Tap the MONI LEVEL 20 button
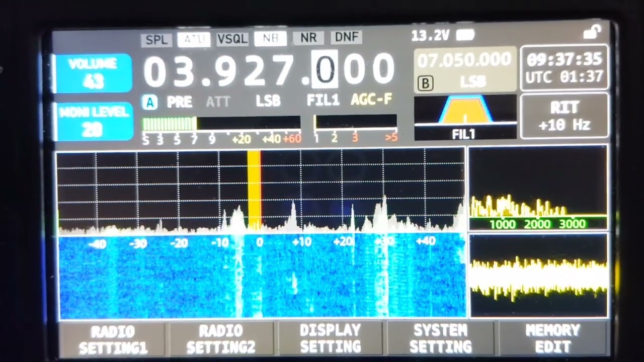Image resolution: width=644 pixels, height=362 pixels. click(x=94, y=121)
